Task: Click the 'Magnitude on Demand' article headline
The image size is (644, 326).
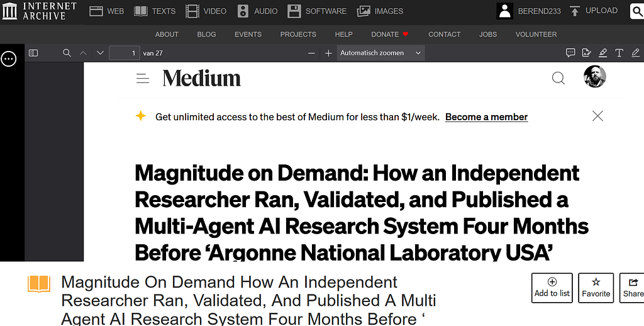Action: [362, 213]
